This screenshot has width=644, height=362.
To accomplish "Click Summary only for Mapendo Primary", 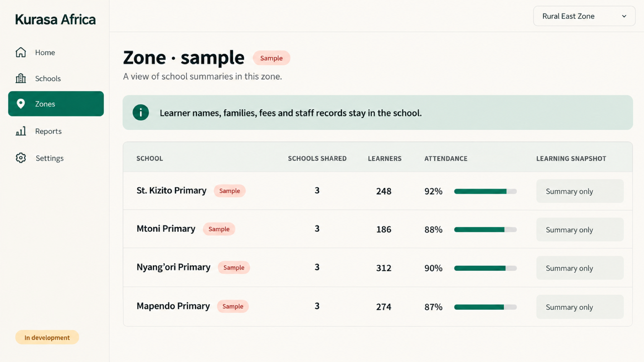I will click(580, 307).
